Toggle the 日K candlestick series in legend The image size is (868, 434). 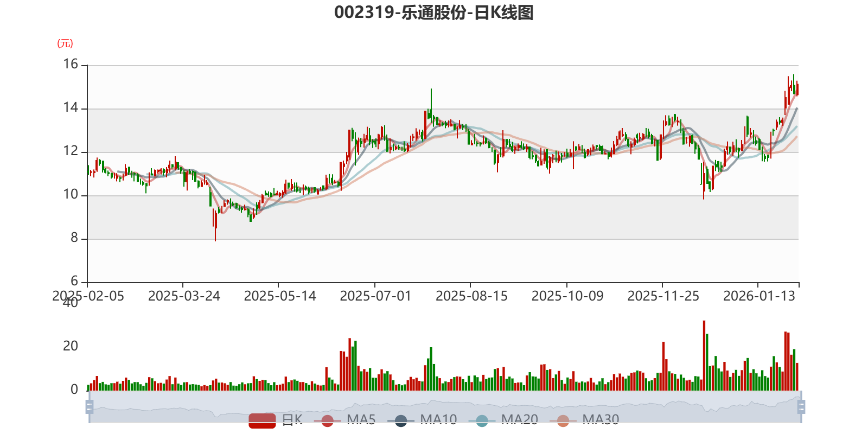pyautogui.click(x=276, y=420)
